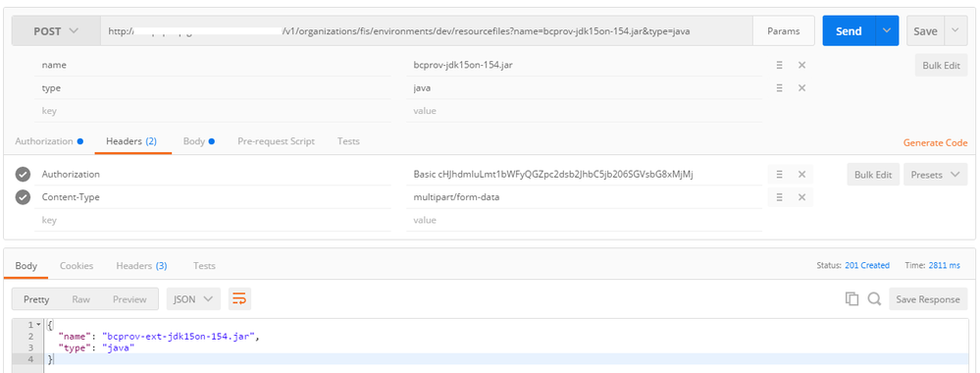The height and width of the screenshot is (373, 980).
Task: Click the new header value field
Action: pos(584,220)
